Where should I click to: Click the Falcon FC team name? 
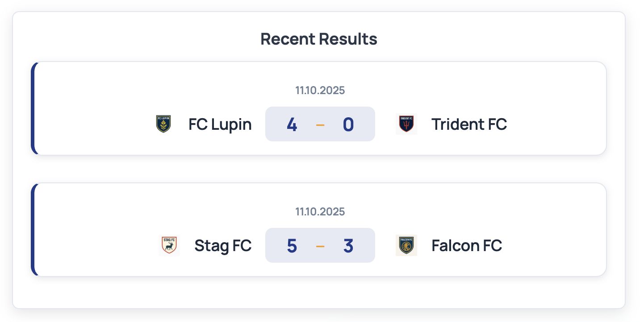point(467,245)
